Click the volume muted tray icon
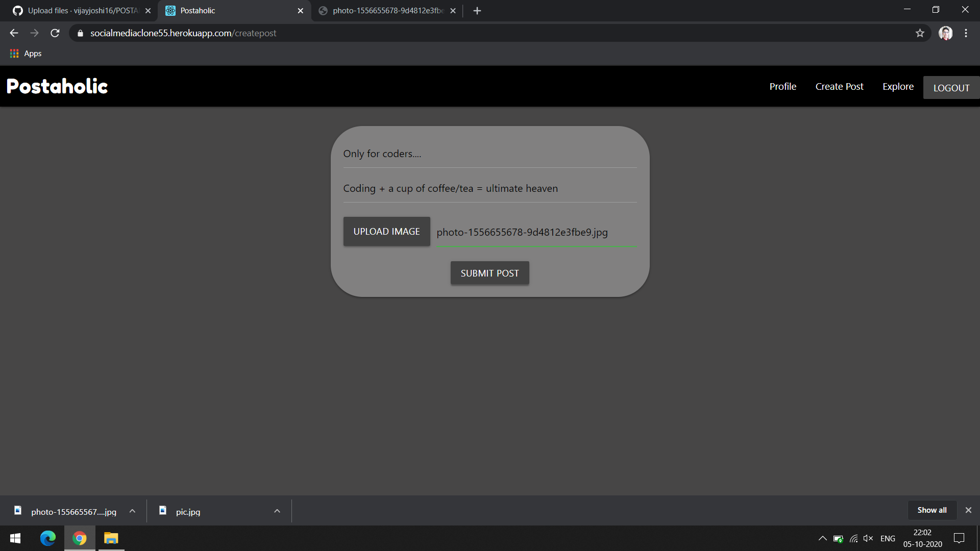The image size is (980, 551). (868, 538)
